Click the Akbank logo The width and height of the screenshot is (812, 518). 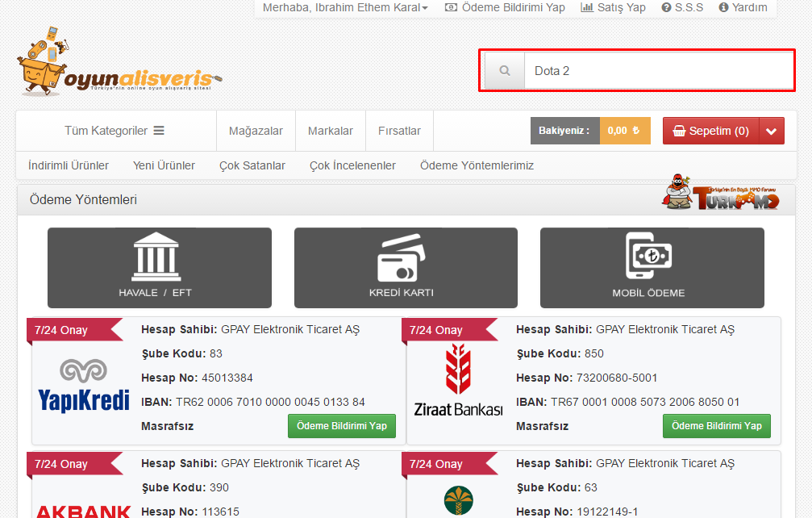84,511
